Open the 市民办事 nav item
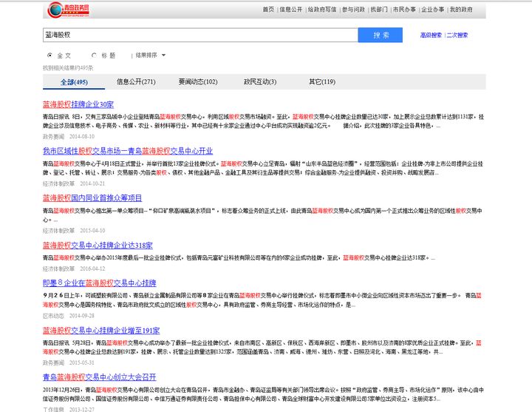 click(404, 10)
